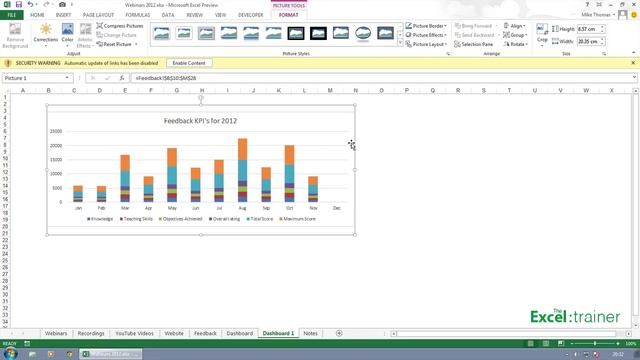Click the Undo icon
The image size is (640, 360).
click(30, 4)
